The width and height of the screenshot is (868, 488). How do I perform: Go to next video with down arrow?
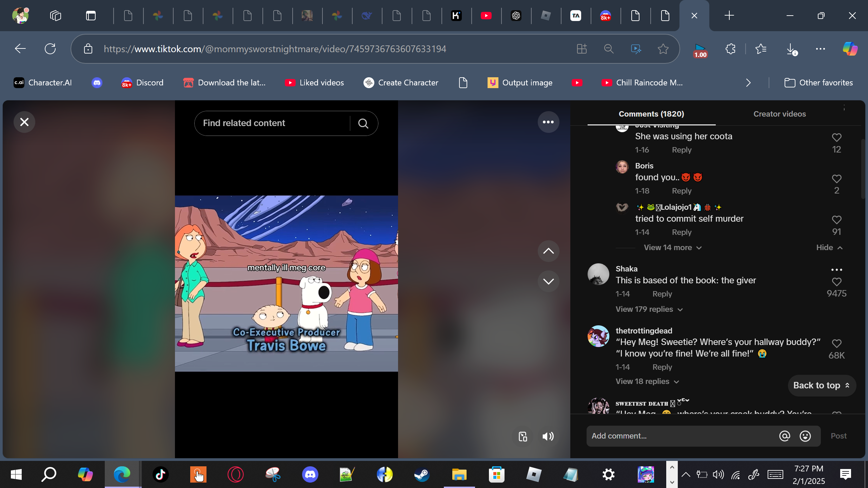click(548, 281)
